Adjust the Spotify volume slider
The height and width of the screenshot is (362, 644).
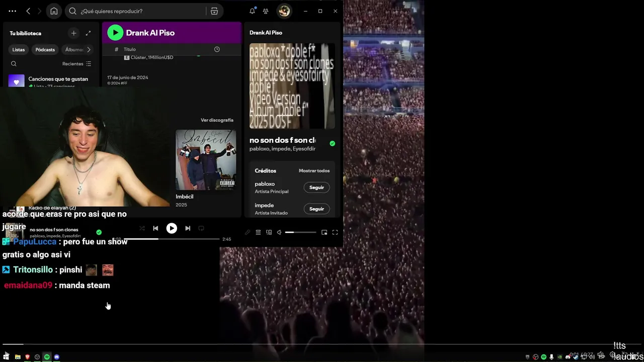coord(301,232)
